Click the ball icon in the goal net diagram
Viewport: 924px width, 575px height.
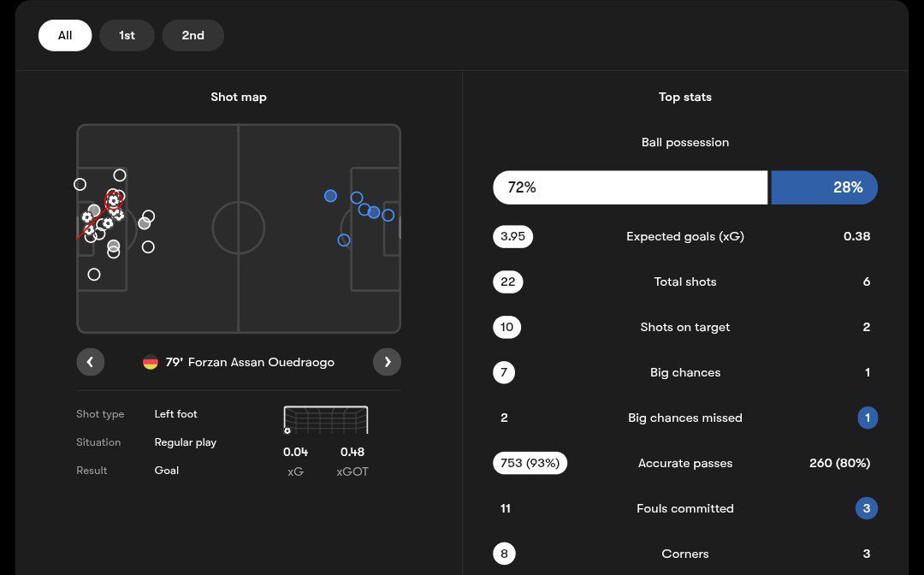(287, 430)
